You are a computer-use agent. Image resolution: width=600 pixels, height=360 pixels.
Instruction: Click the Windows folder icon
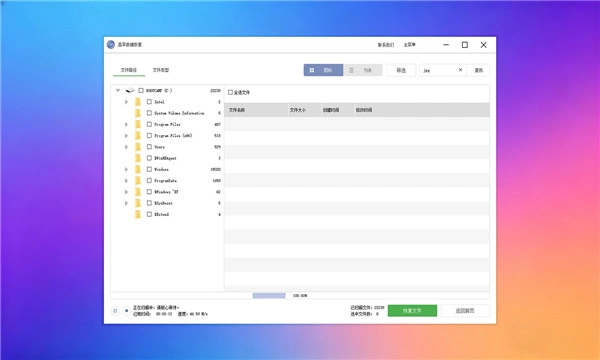[x=138, y=169]
